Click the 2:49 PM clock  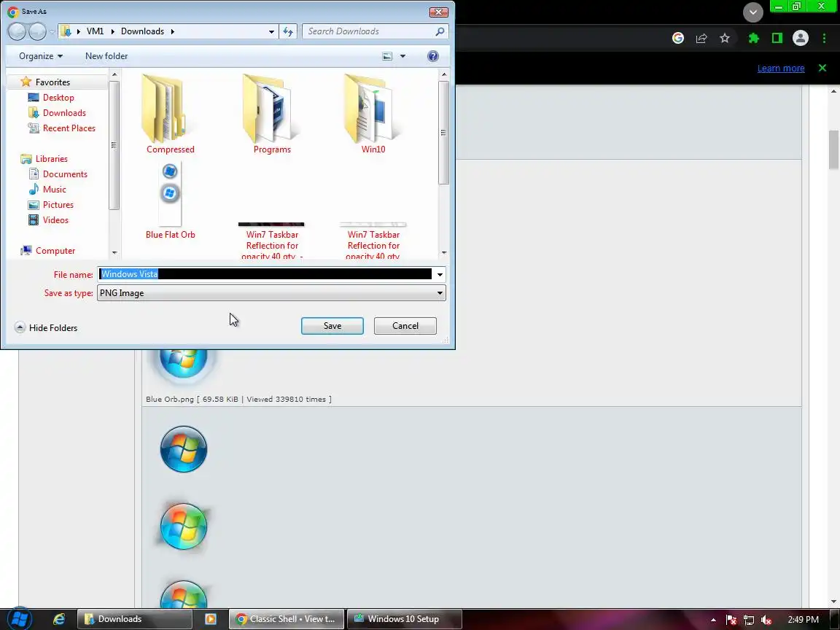coord(803,619)
